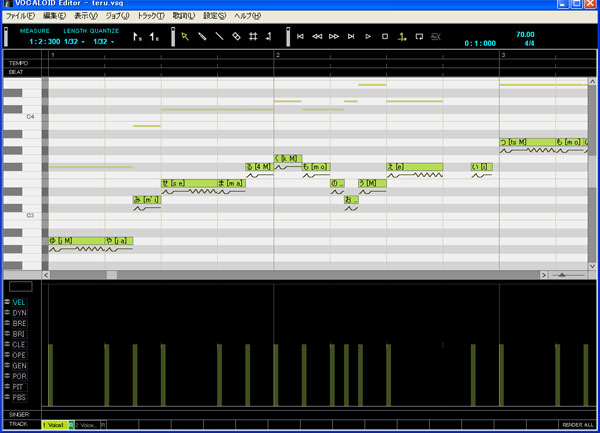Image resolution: width=600 pixels, height=433 pixels.
Task: Jump to song end
Action: tap(351, 36)
